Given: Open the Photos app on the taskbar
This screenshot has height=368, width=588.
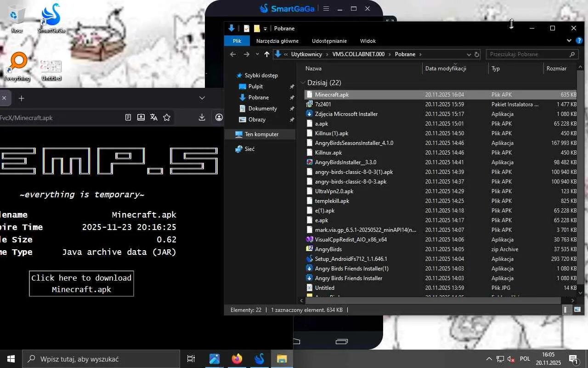Looking at the screenshot, I should click(215, 359).
